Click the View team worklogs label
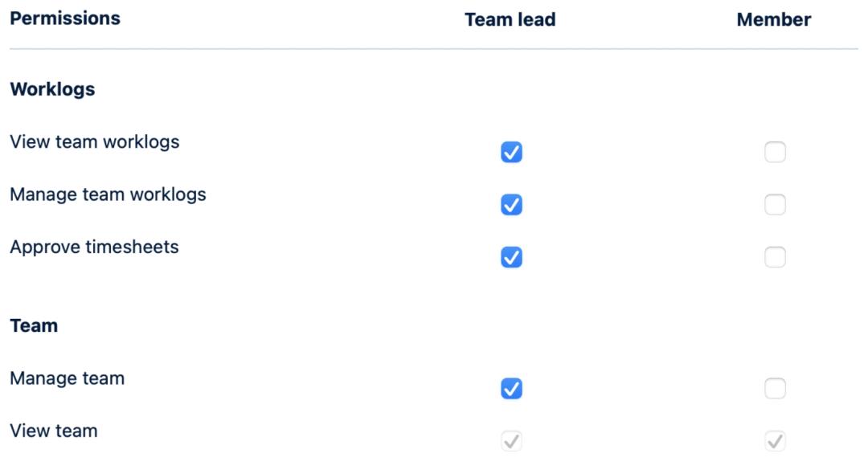The width and height of the screenshot is (868, 474). point(95,142)
